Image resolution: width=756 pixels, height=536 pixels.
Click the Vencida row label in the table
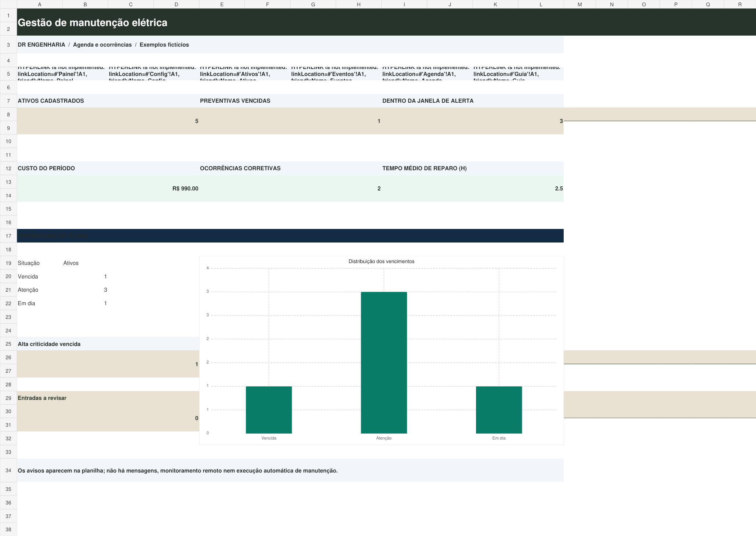click(x=28, y=277)
